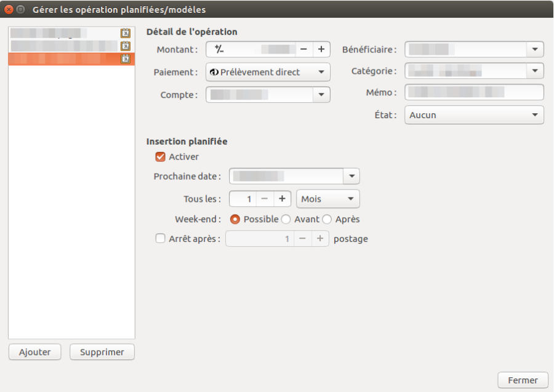
Task: Select the Avant week-end option
Action: [x=286, y=219]
